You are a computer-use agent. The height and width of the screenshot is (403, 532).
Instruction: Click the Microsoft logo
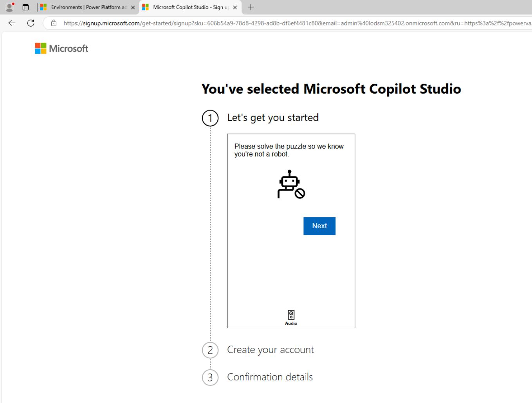[61, 48]
